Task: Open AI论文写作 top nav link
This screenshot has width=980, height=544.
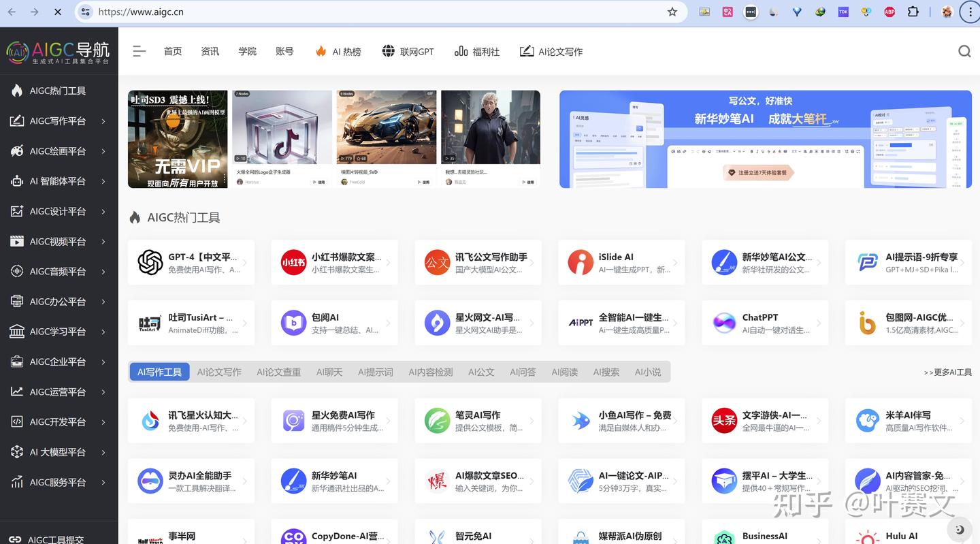Action: 551,51
